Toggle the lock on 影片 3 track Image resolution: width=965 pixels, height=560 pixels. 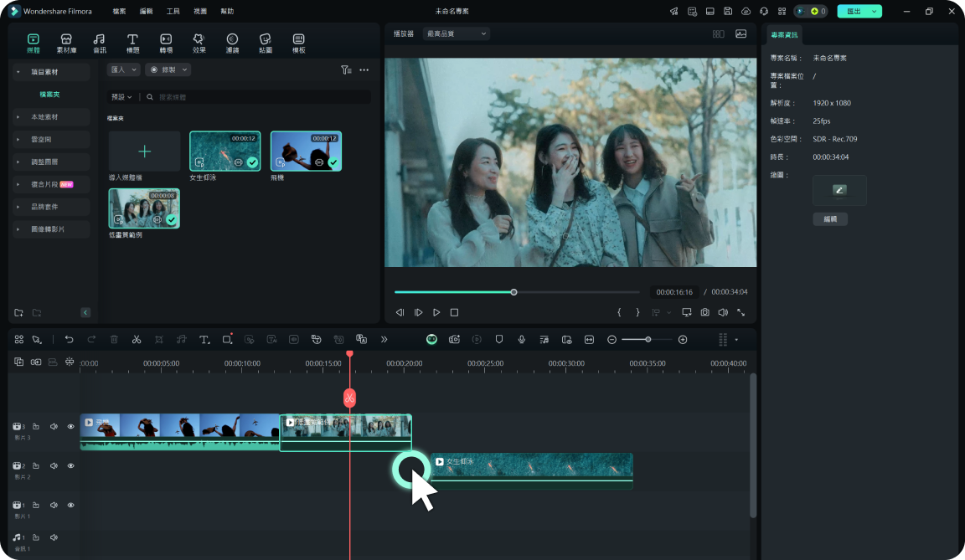click(36, 427)
